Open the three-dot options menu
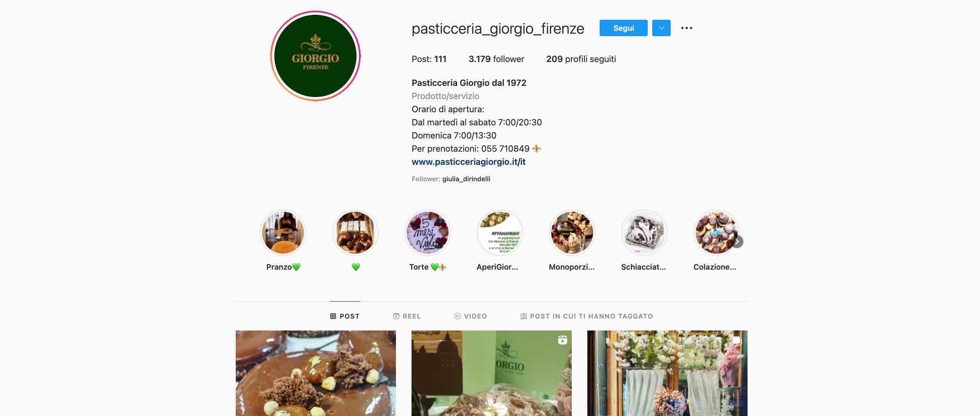 (686, 28)
